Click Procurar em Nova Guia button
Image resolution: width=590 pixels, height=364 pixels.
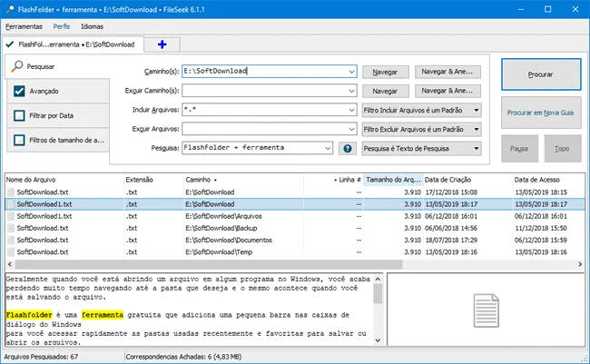click(x=541, y=113)
